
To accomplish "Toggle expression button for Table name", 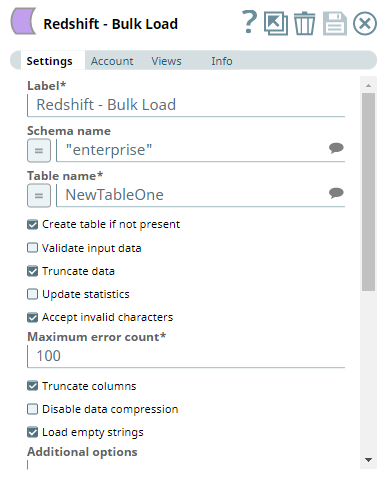I will (39, 196).
